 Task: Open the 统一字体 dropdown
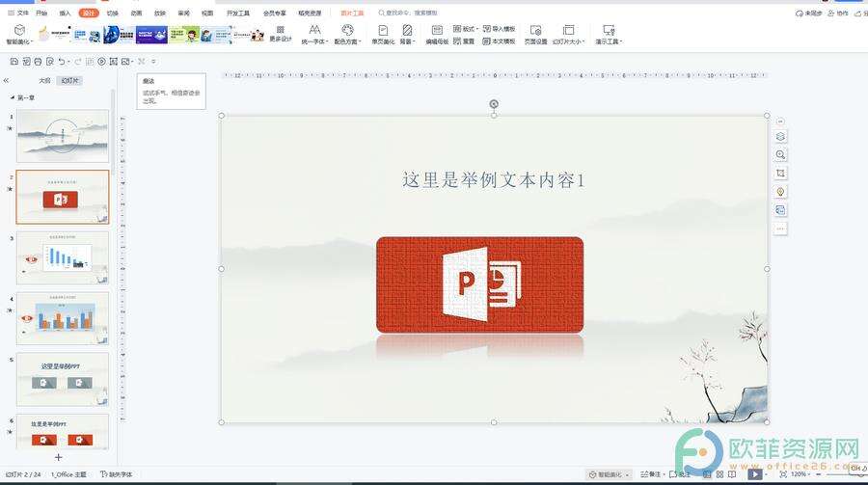(x=314, y=41)
